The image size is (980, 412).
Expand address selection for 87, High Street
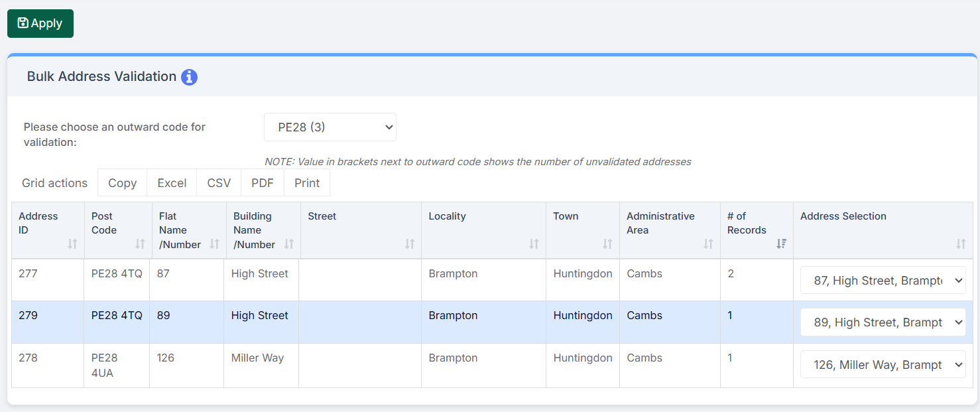883,281
